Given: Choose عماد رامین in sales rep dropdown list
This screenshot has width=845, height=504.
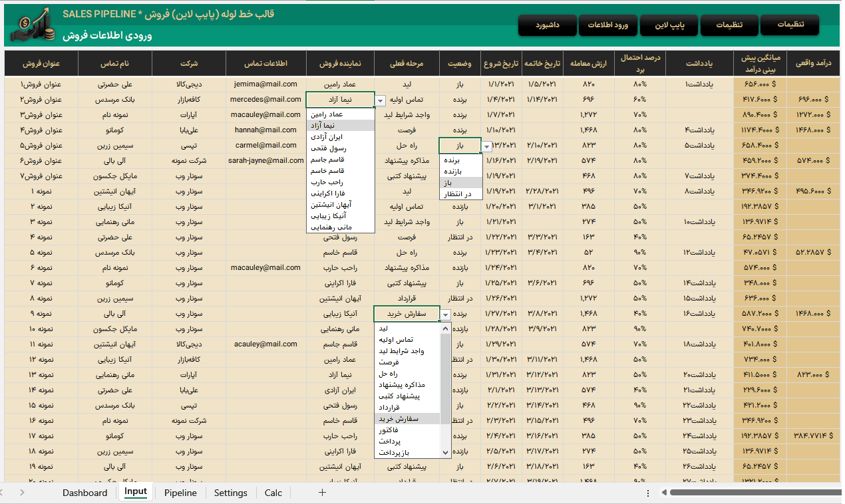Looking at the screenshot, I should 341,114.
